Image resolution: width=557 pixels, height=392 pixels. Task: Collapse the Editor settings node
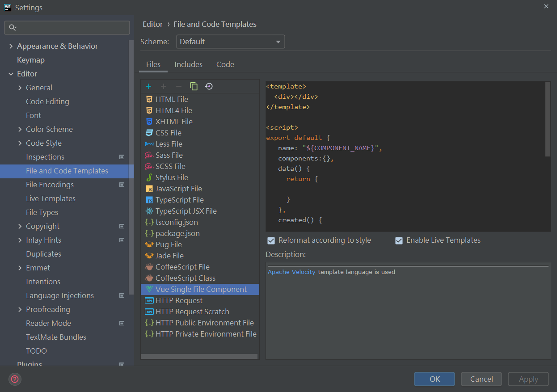pos(11,74)
